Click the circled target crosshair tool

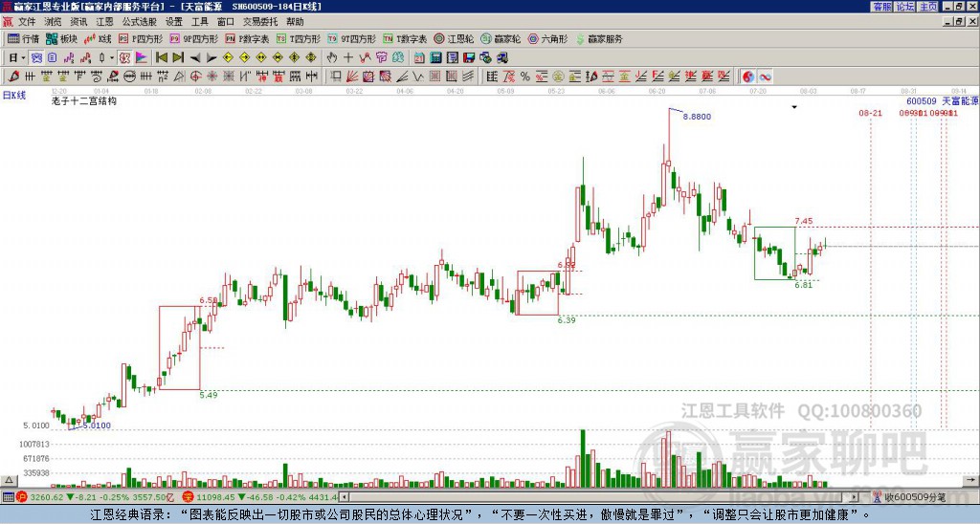click(195, 76)
